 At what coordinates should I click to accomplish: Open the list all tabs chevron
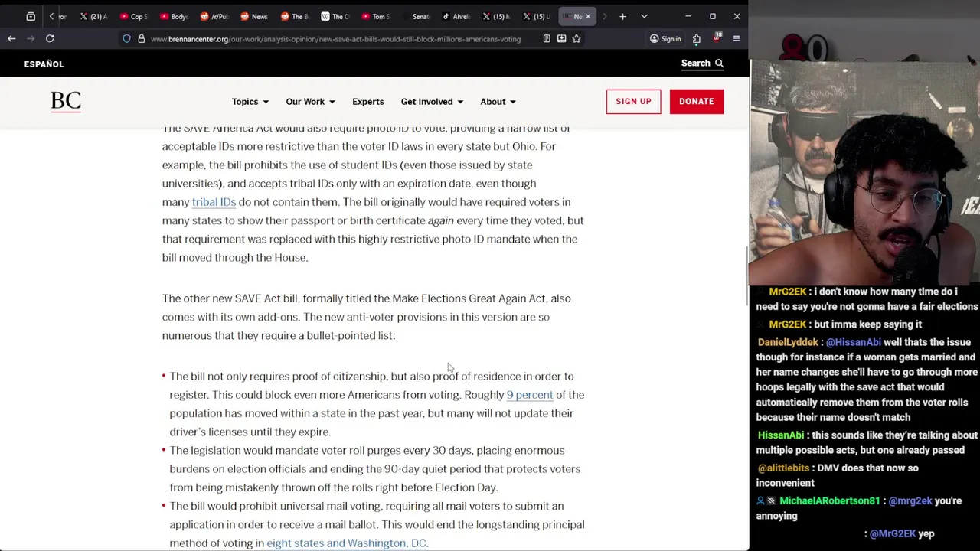[x=644, y=16]
